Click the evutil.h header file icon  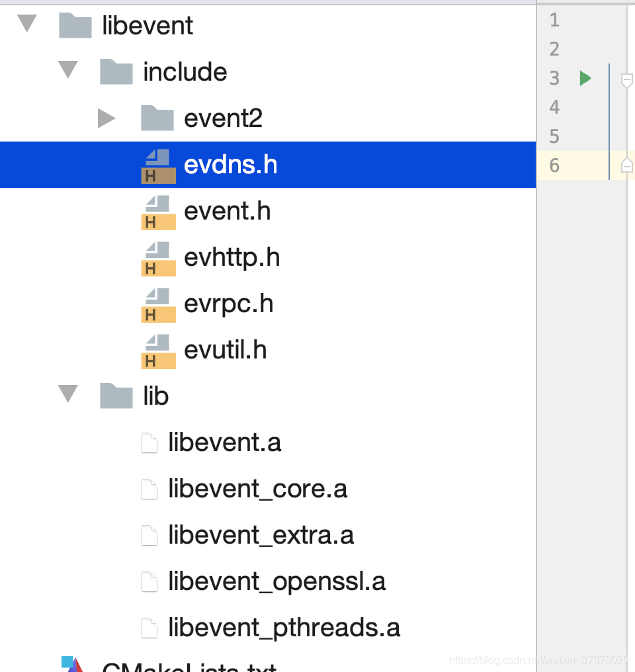tap(158, 351)
